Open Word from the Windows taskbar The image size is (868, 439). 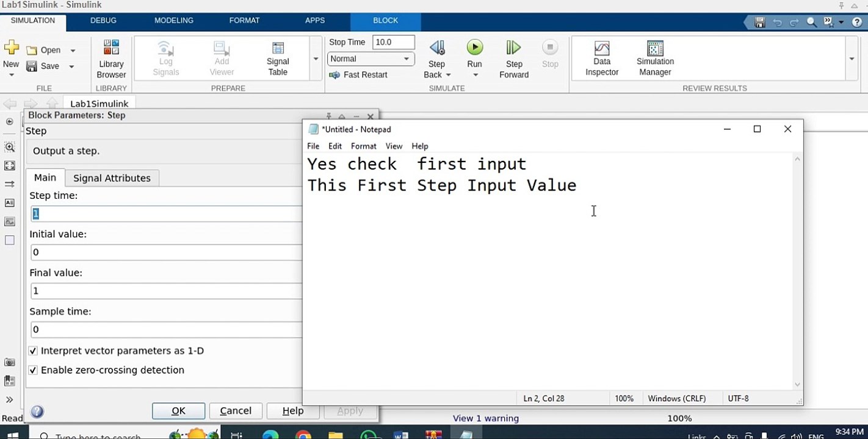(401, 435)
